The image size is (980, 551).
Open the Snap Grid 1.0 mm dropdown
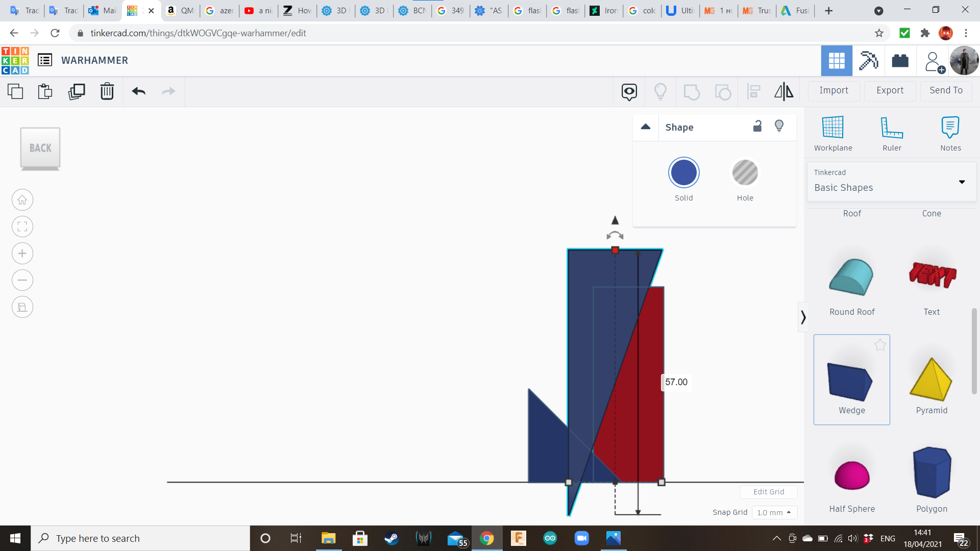(x=774, y=512)
